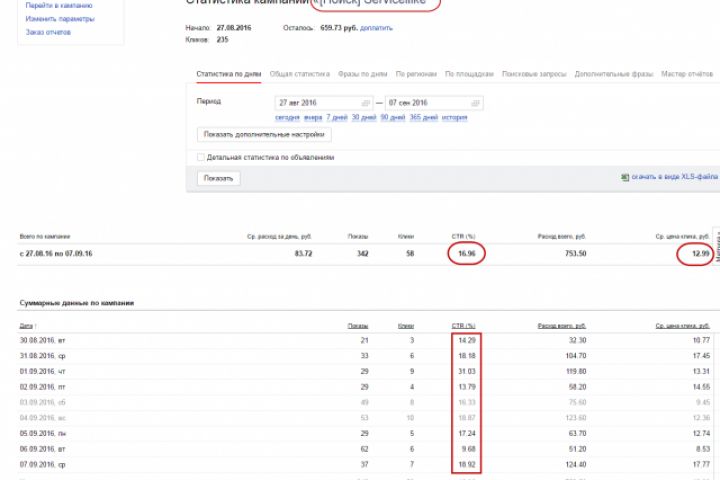The image size is (720, 480).
Task: Open the 'По площадкам' tab
Action: 469,74
